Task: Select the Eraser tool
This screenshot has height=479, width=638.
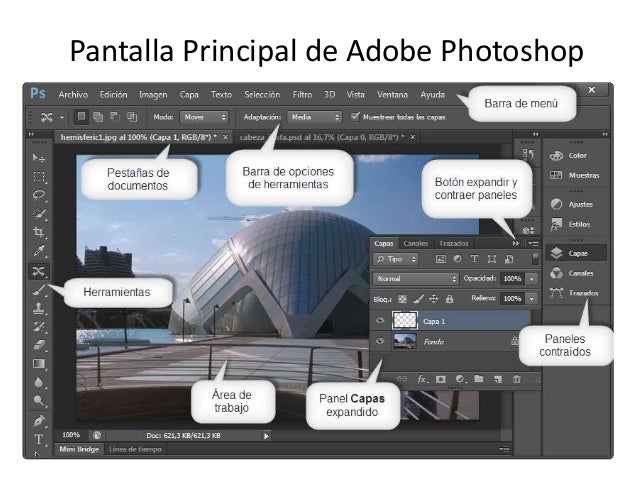Action: 39,345
